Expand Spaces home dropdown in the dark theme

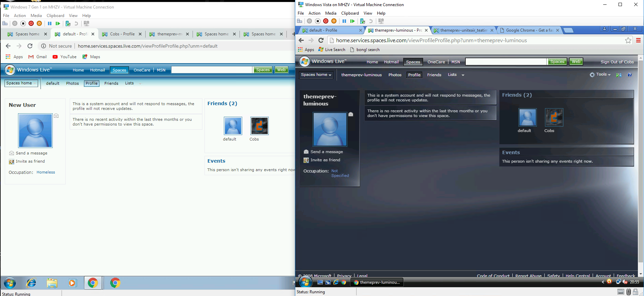point(316,75)
